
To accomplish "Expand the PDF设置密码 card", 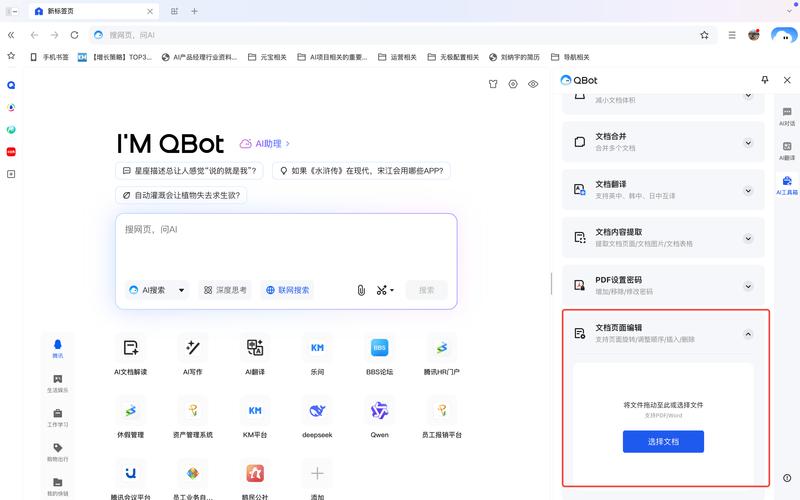I will (x=748, y=286).
